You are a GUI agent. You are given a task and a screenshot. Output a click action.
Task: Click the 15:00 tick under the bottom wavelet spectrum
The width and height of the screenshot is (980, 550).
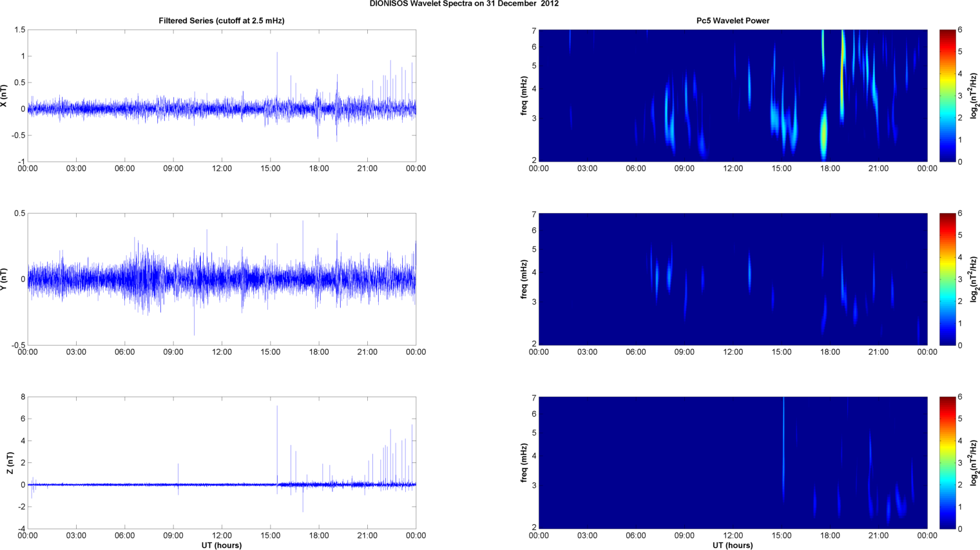click(x=782, y=536)
